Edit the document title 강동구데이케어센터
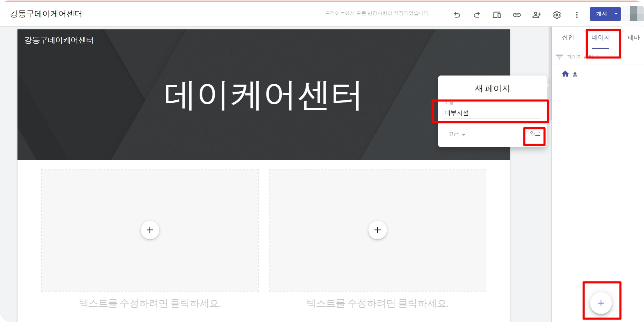644x322 pixels. click(46, 14)
